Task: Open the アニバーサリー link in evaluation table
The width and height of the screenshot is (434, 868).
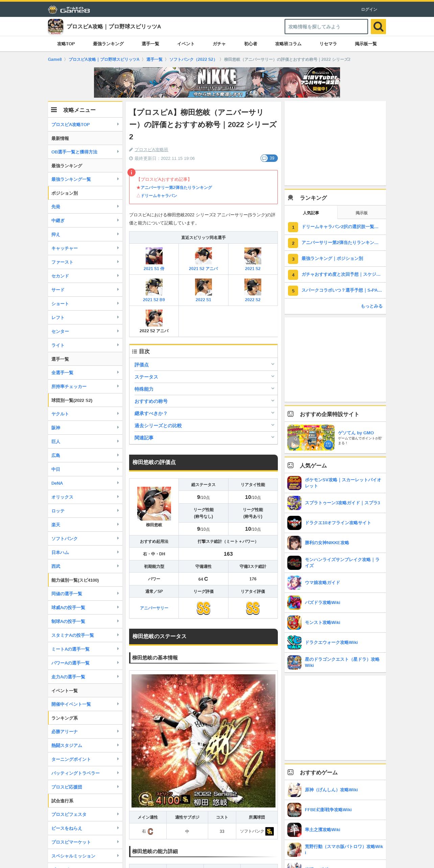Action: pyautogui.click(x=154, y=608)
